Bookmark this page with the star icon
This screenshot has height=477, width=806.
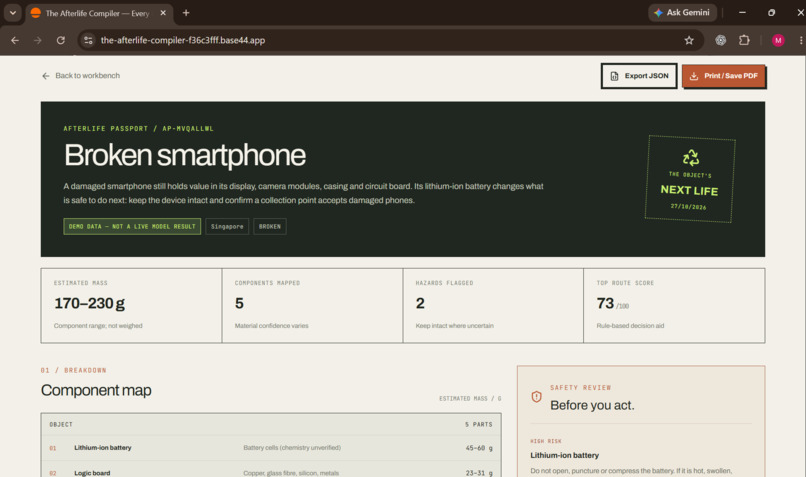coord(689,40)
